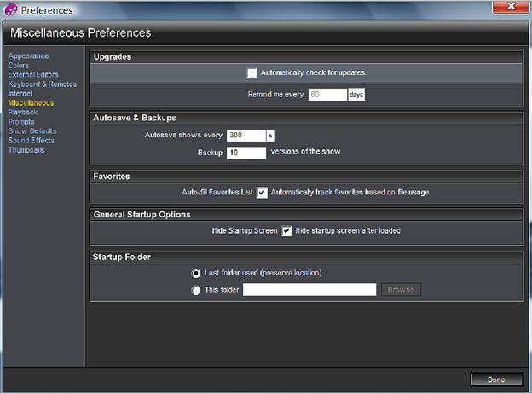The width and height of the screenshot is (532, 394).
Task: Open the Appearance preferences page
Action: pyautogui.click(x=28, y=56)
